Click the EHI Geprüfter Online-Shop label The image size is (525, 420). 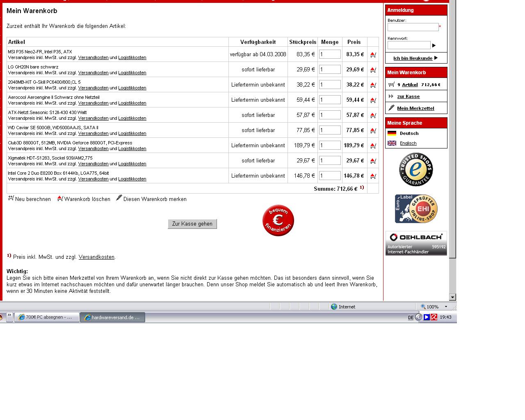click(416, 209)
